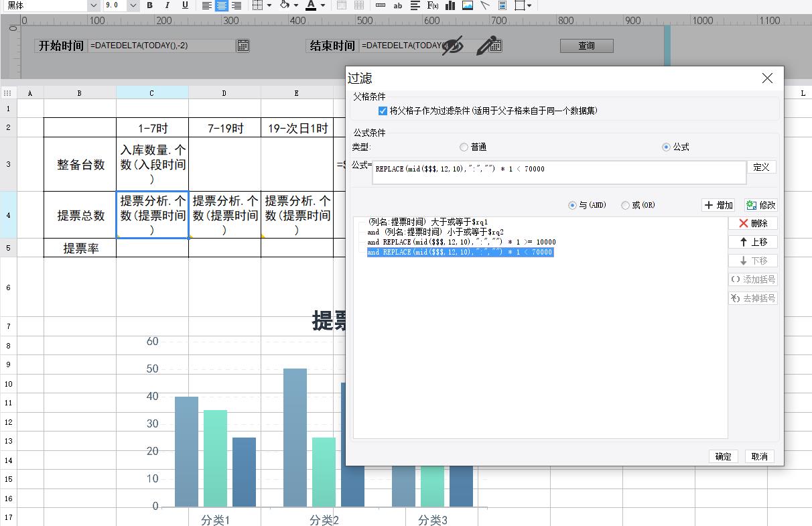
Task: Insert sub-report toolbar icon
Action: point(502,5)
